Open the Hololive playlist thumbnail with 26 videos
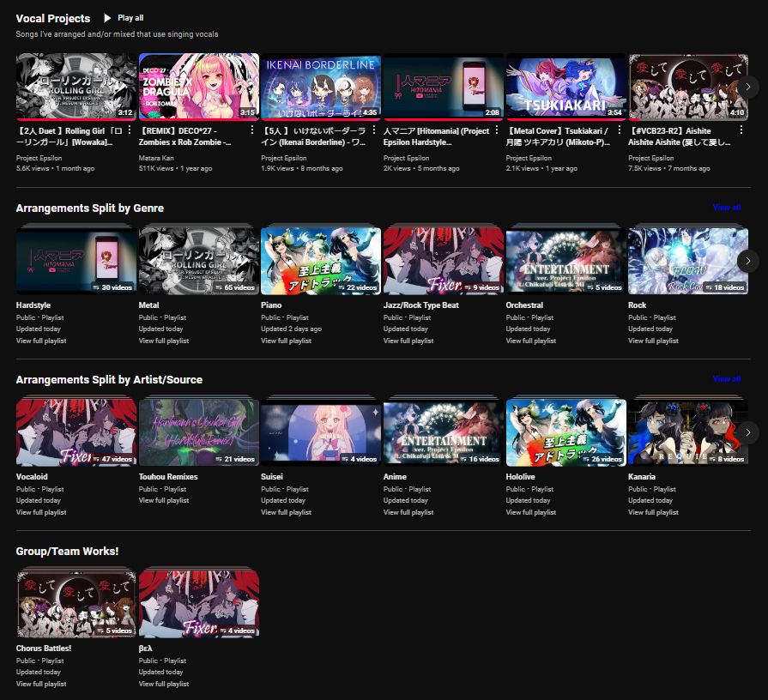 (565, 431)
